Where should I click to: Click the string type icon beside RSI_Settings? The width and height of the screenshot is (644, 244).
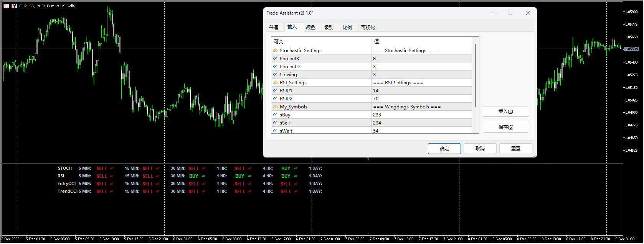pos(275,83)
